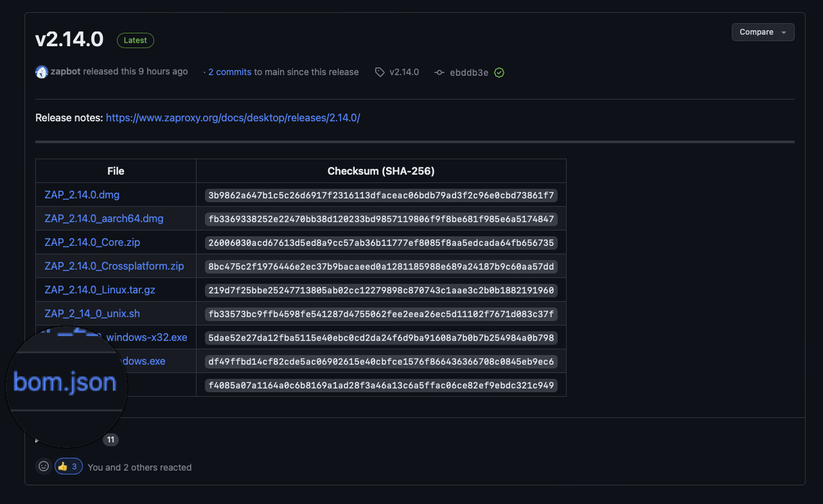
Task: Select the checksum starting with 219d7f25
Action: coord(381,290)
